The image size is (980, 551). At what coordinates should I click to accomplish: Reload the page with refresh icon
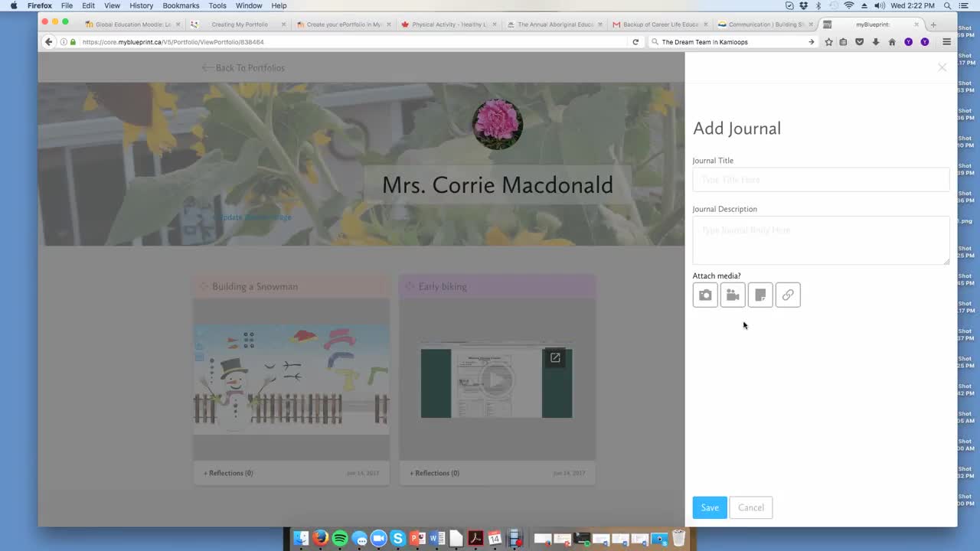(635, 42)
